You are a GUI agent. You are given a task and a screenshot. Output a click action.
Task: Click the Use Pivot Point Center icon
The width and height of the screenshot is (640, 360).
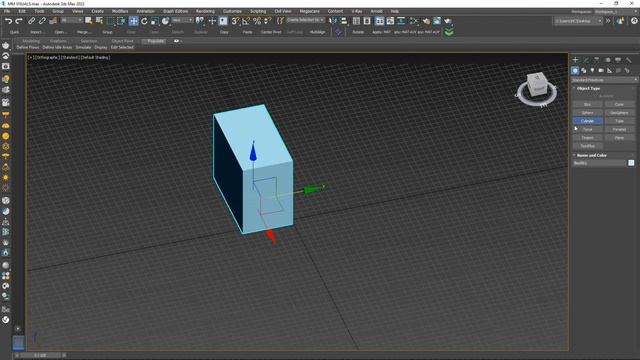click(200, 21)
